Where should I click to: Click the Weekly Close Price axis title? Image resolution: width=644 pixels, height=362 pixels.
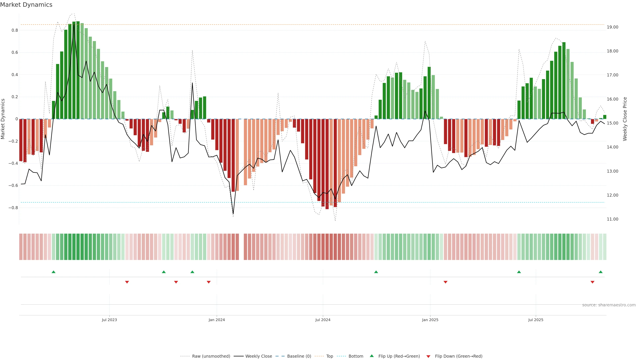(x=625, y=119)
